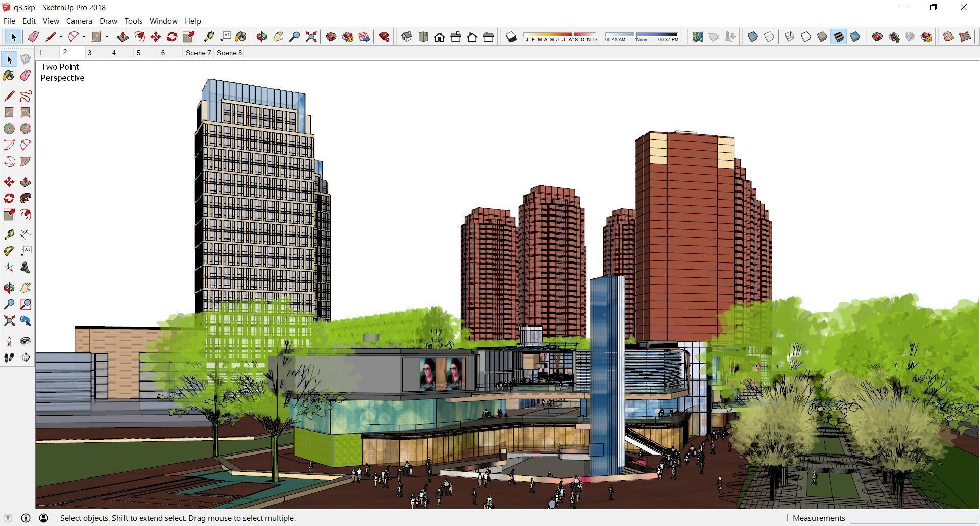Enable Wireframe style

pos(790,37)
